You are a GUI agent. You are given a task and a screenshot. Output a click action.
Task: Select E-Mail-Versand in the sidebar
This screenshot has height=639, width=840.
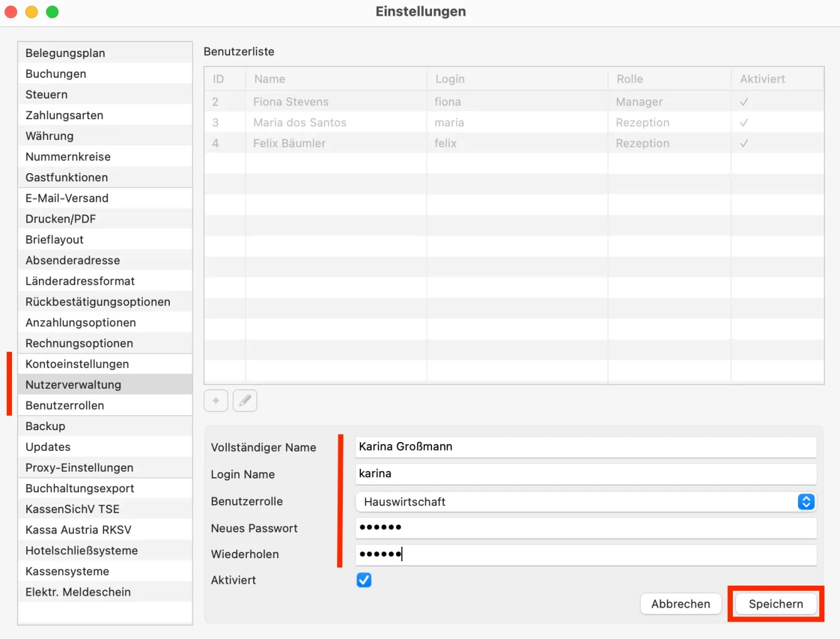pos(105,198)
